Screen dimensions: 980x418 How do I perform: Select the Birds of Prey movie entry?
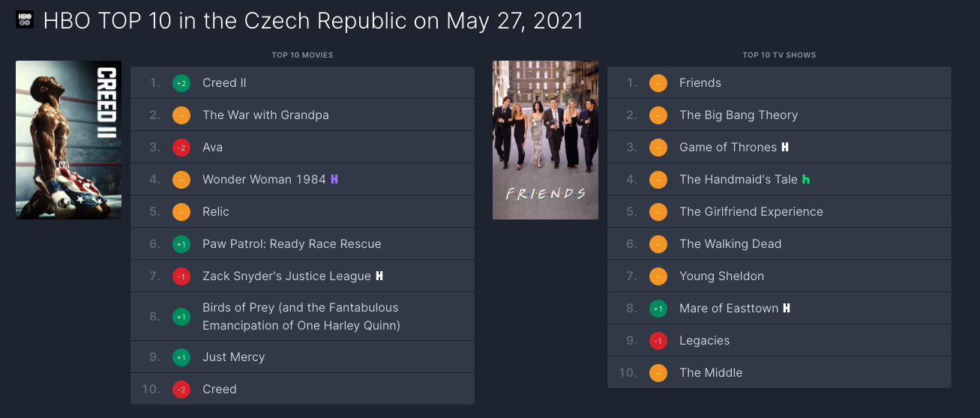point(301,317)
